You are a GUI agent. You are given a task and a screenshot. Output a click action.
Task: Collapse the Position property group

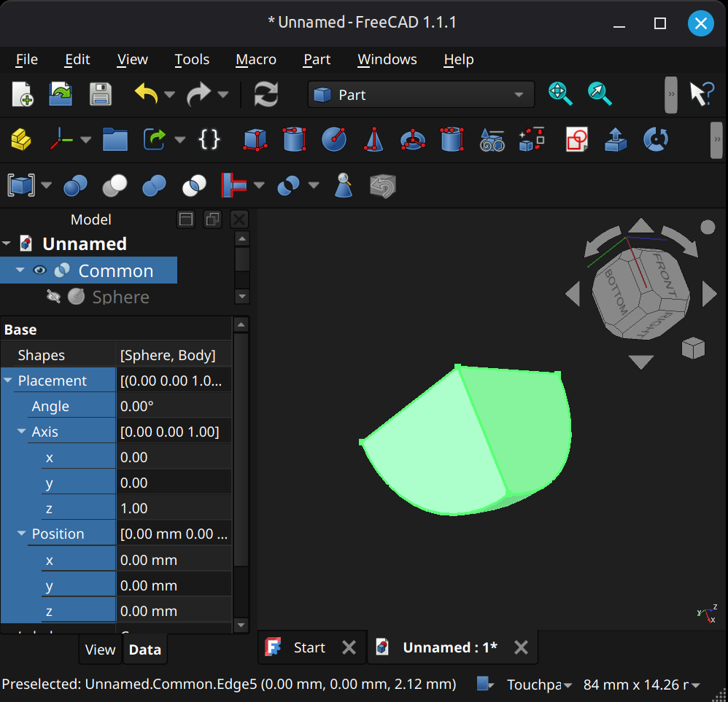tap(21, 533)
